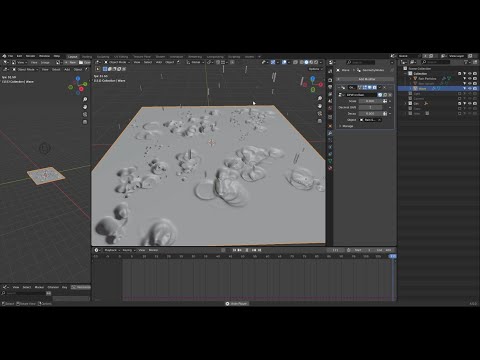This screenshot has width=480, height=360.
Task: Open the Modifiers wrench tab in properties
Action: [330, 133]
